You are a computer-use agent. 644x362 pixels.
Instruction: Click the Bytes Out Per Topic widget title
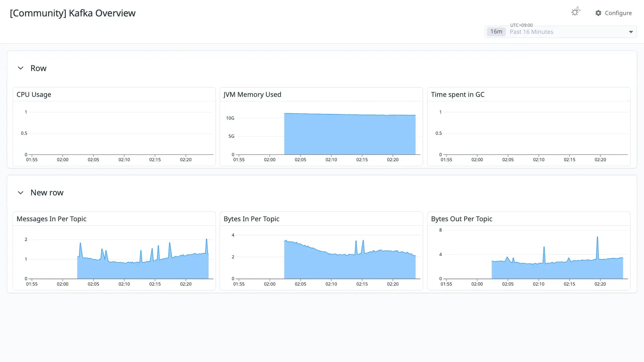click(x=462, y=219)
